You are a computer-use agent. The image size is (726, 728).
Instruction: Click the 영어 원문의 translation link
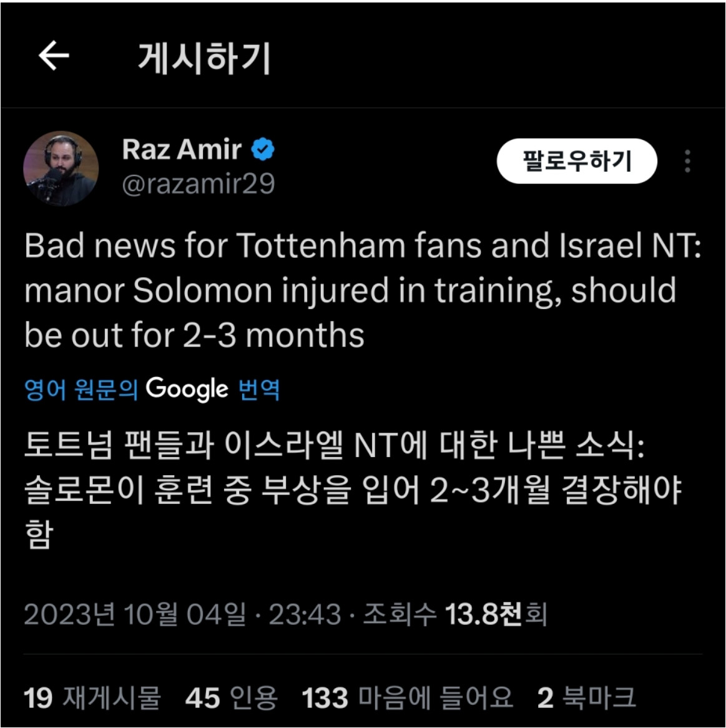coord(81,389)
